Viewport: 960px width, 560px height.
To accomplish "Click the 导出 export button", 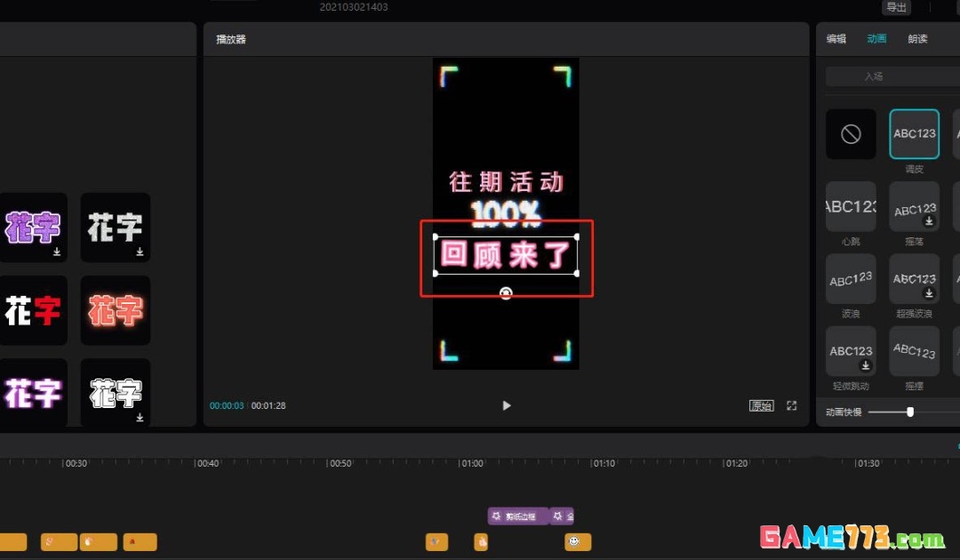I will pos(895,7).
